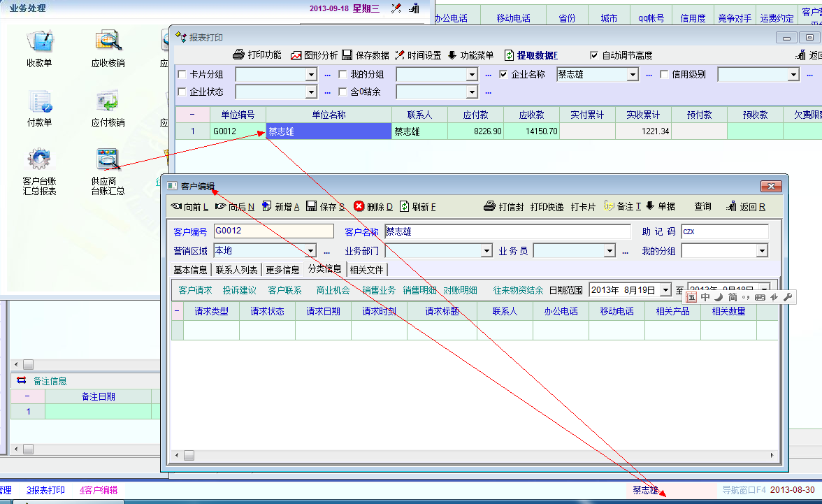Image resolution: width=822 pixels, height=504 pixels.
Task: Click the 投诉建议 link
Action: (239, 290)
